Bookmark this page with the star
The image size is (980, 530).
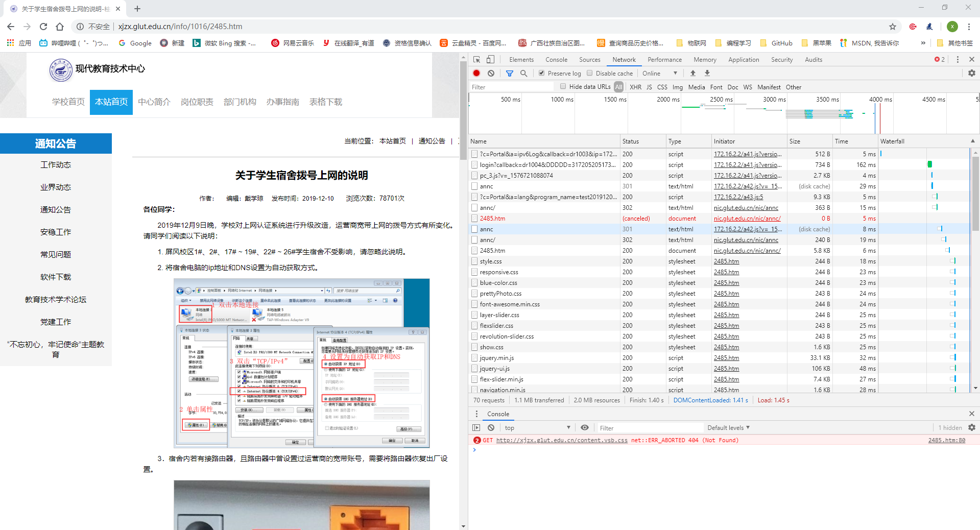point(892,27)
